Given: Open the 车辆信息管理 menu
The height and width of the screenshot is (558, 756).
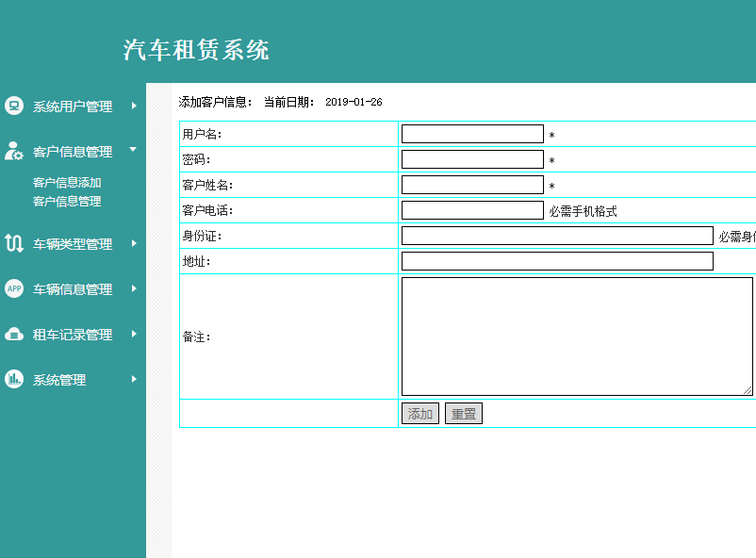Looking at the screenshot, I should pyautogui.click(x=73, y=289).
